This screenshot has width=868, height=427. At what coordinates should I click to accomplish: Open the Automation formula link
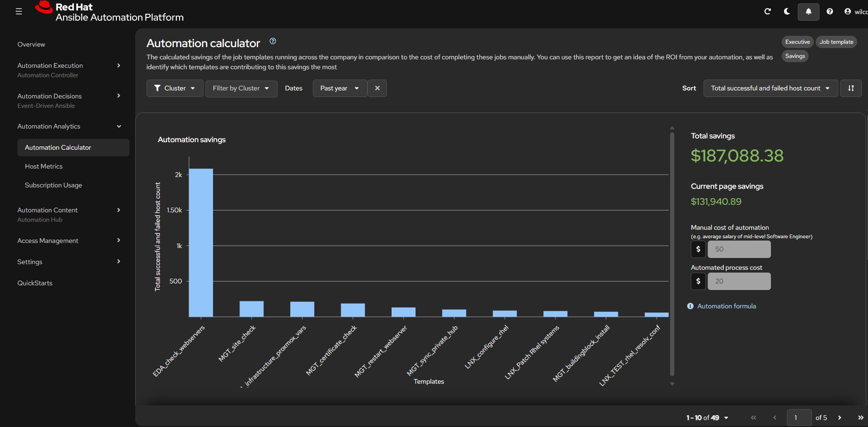(x=727, y=306)
